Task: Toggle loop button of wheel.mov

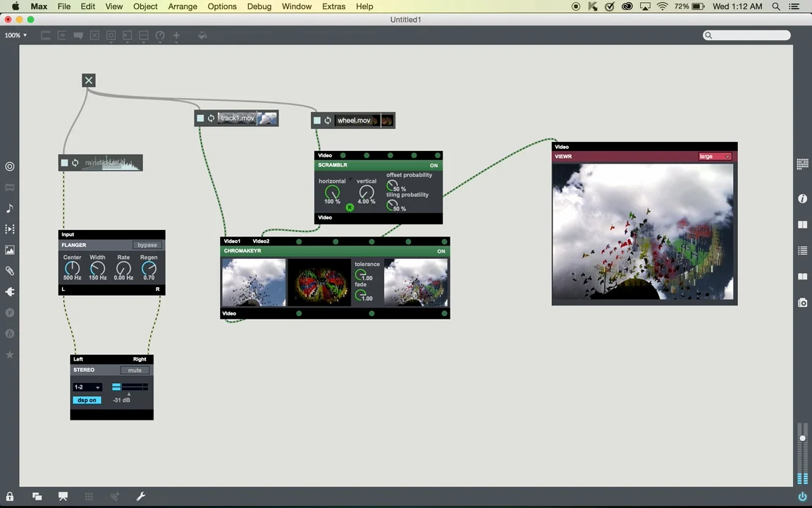Action: click(x=327, y=120)
